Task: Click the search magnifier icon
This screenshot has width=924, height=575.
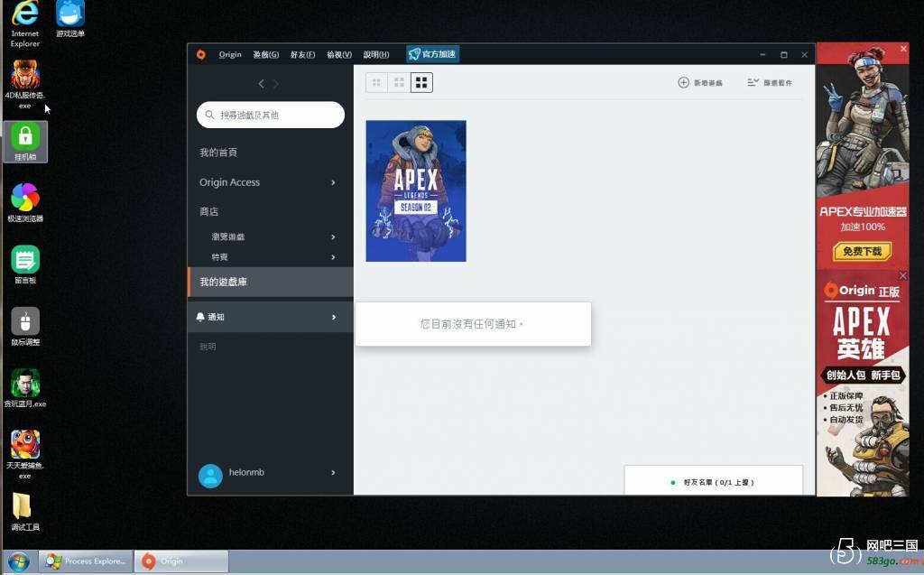Action: [209, 115]
